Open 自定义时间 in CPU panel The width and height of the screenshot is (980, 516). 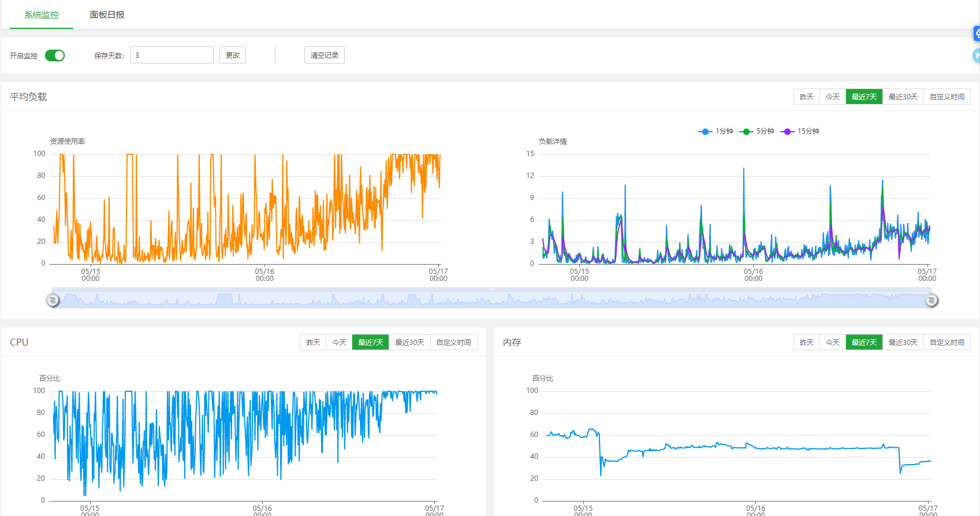coord(453,342)
